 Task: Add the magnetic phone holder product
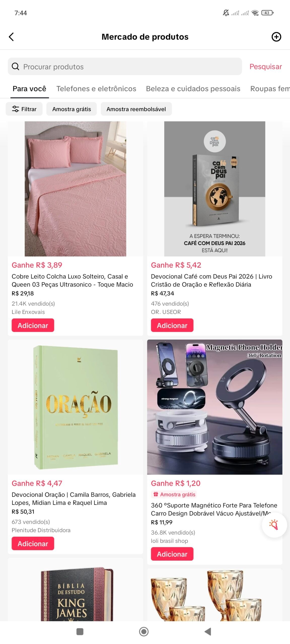click(x=172, y=554)
